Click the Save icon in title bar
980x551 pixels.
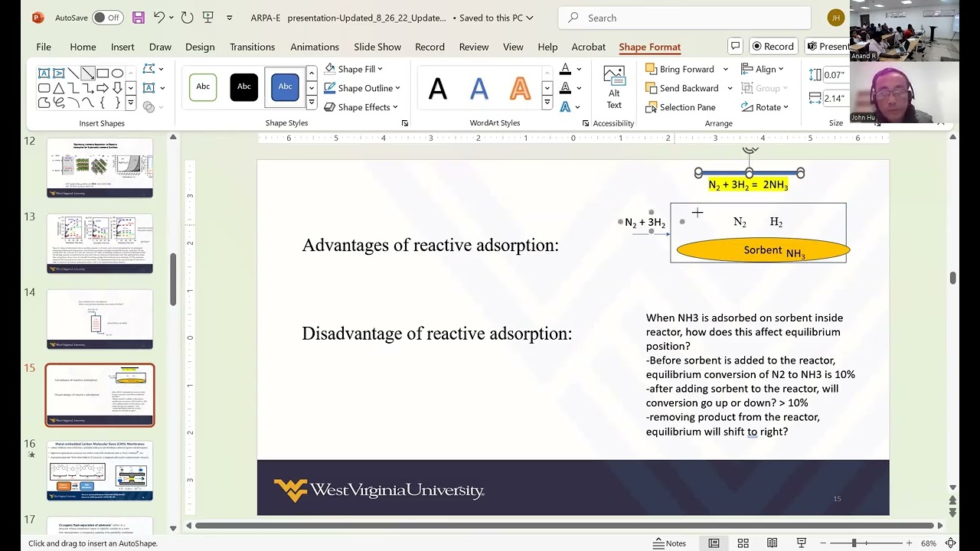138,18
